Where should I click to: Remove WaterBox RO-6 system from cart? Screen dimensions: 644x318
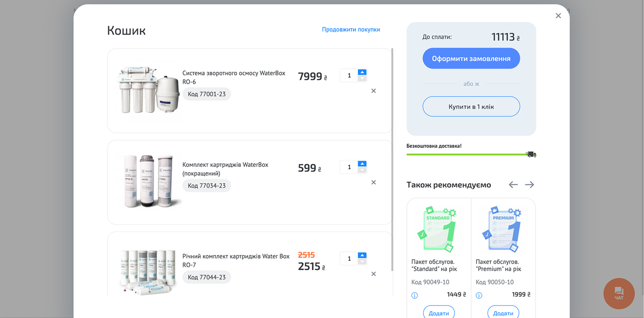coord(374,91)
